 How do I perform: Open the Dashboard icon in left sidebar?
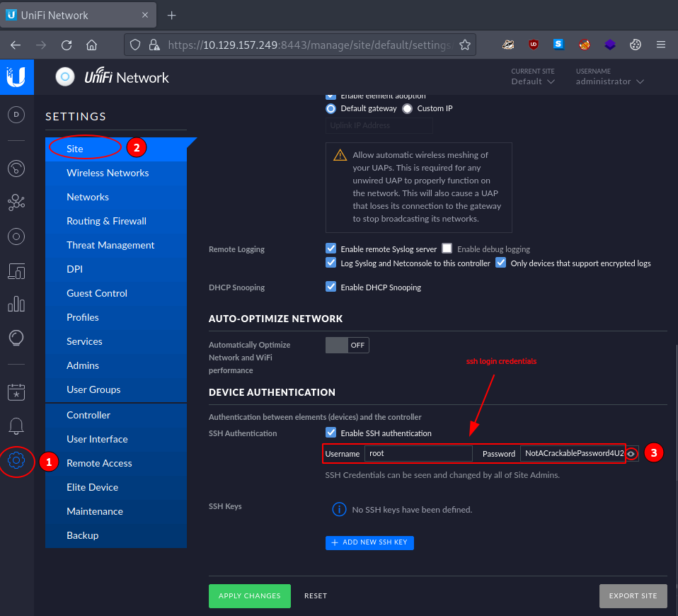tap(16, 115)
